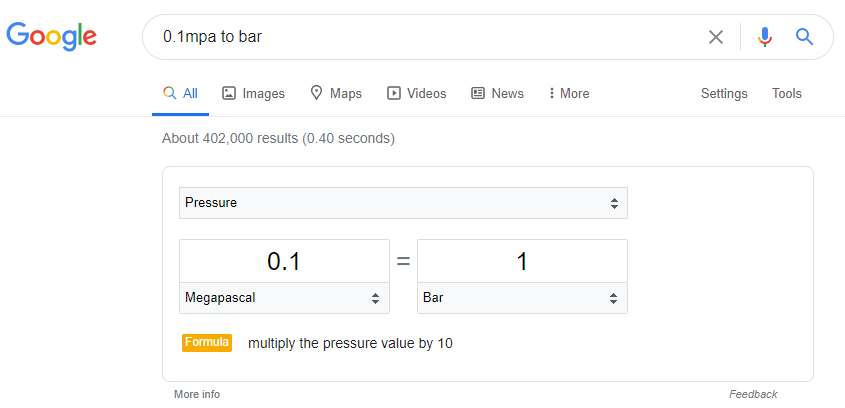This screenshot has height=408, width=845.
Task: Click the Videos play icon
Action: click(x=394, y=93)
